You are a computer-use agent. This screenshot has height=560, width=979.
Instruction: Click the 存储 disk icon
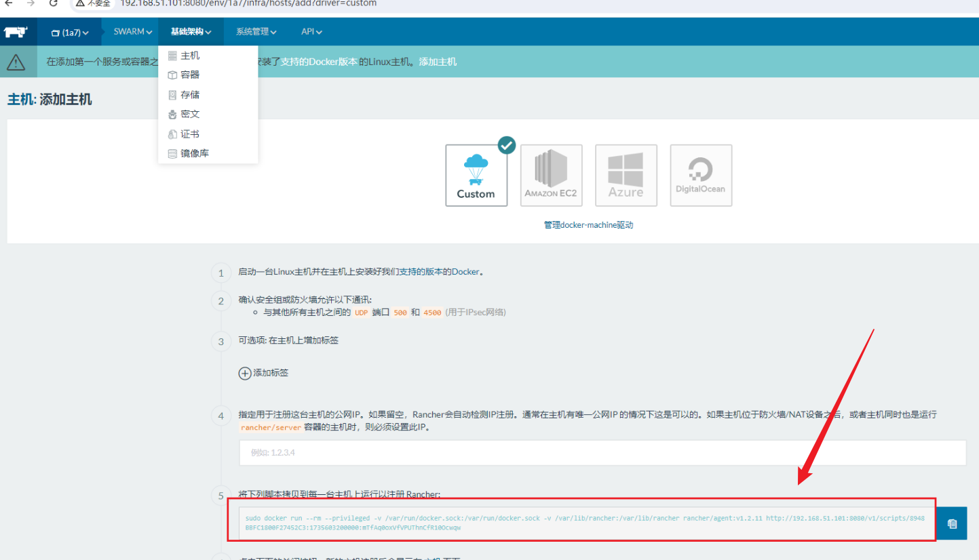pyautogui.click(x=172, y=95)
